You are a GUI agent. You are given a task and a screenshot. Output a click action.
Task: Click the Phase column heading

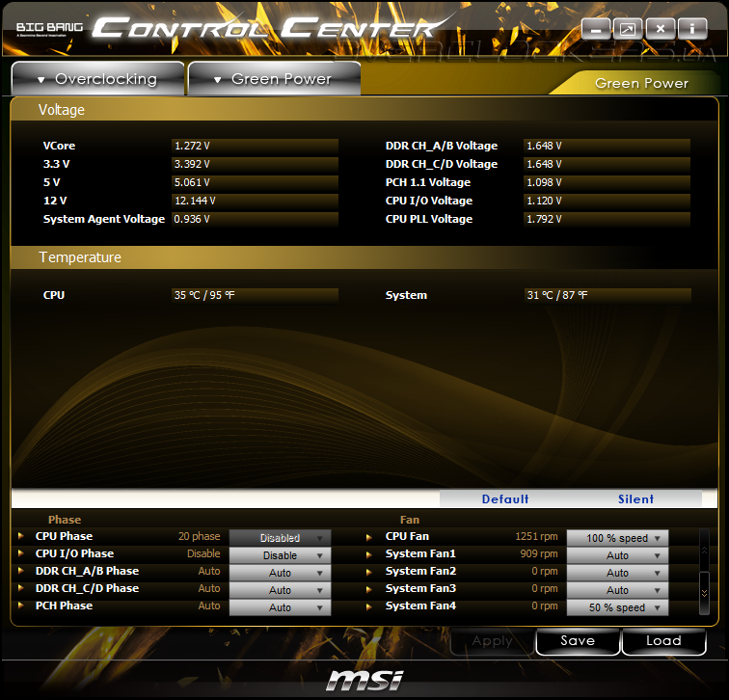65,520
